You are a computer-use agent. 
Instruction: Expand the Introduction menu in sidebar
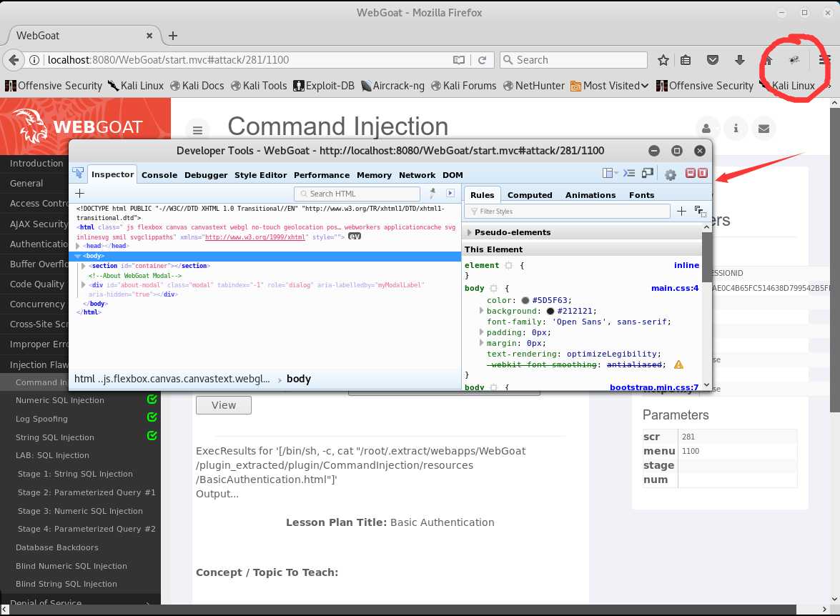[x=36, y=164]
